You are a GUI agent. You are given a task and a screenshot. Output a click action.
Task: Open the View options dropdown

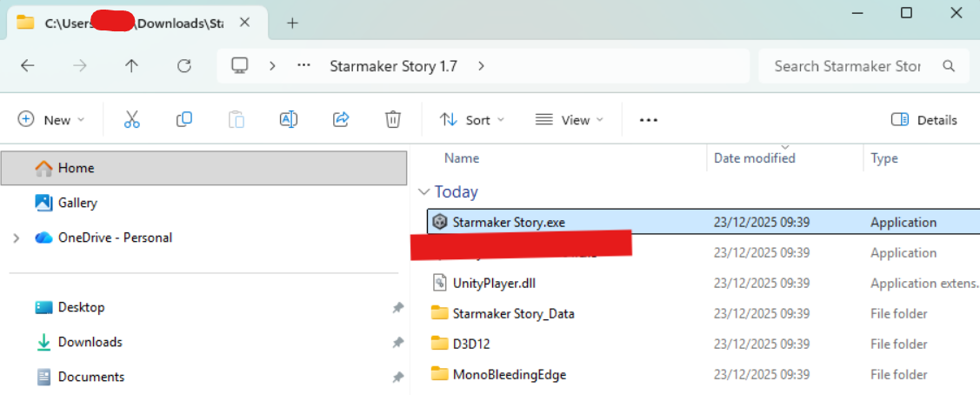[570, 120]
